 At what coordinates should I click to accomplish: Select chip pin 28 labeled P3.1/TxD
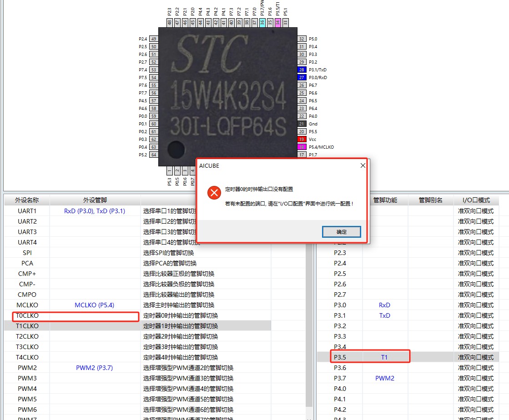(302, 70)
